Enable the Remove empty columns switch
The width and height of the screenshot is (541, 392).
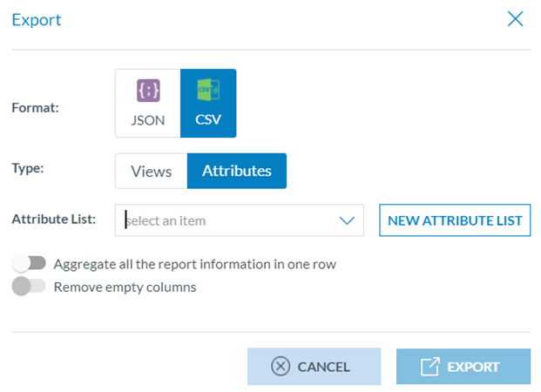click(29, 287)
